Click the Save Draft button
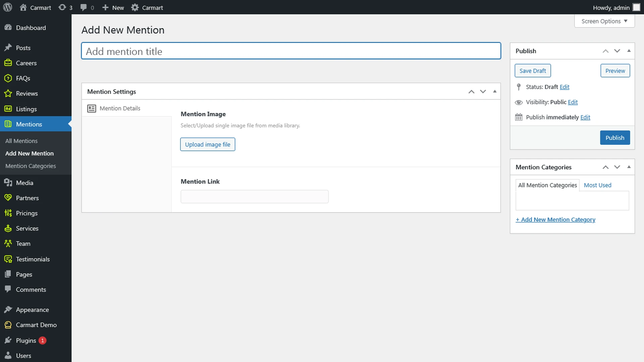 tap(533, 71)
